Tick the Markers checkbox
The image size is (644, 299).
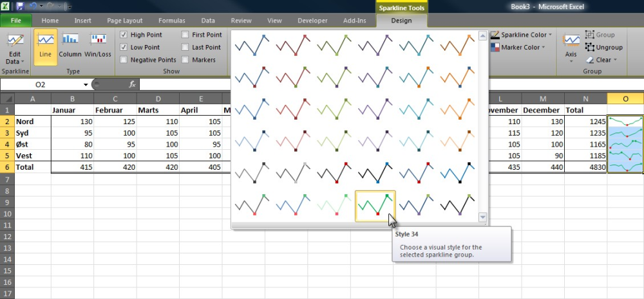[x=185, y=60]
